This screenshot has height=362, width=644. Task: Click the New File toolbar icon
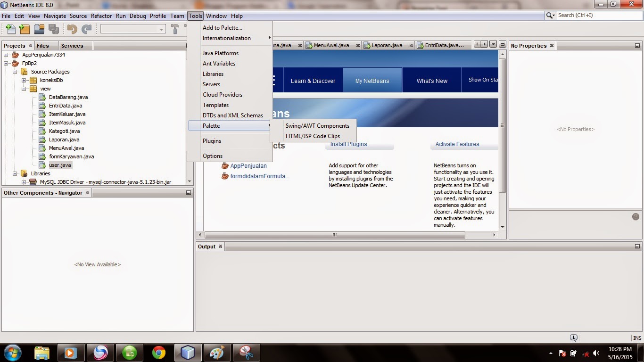tap(10, 29)
